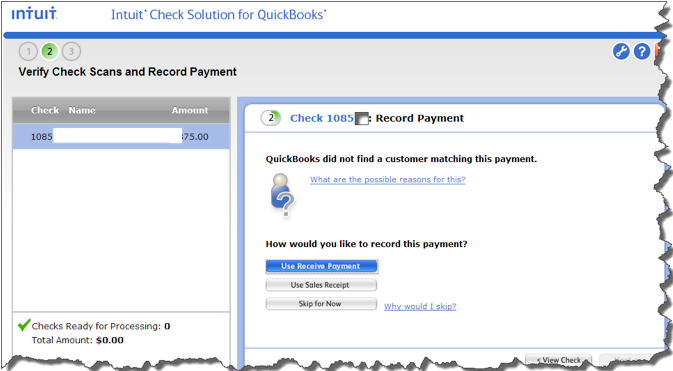The width and height of the screenshot is (673, 371).
Task: Open the blue question mark help icon
Action: coord(642,52)
